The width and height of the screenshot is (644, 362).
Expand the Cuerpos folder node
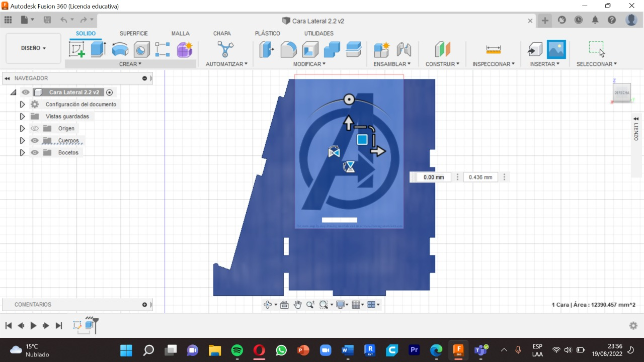22,140
